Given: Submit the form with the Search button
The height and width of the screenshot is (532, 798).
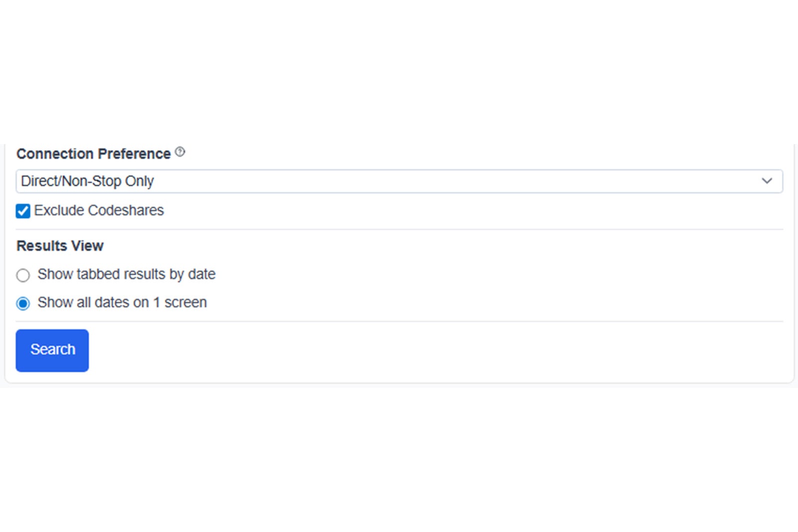Looking at the screenshot, I should click(x=52, y=350).
